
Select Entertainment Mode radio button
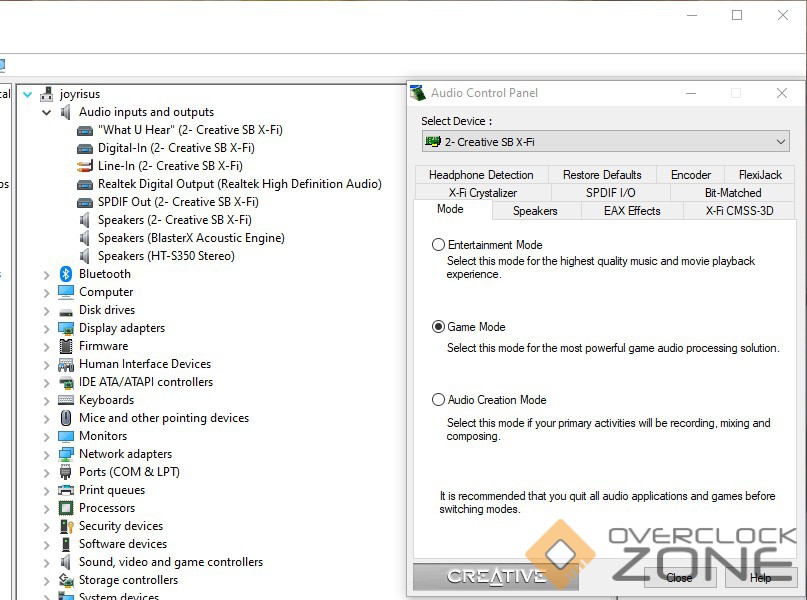coord(438,245)
